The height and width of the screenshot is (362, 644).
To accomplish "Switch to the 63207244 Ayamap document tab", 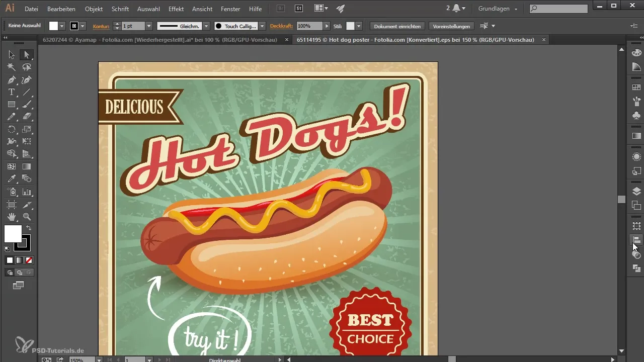I will coord(160,39).
